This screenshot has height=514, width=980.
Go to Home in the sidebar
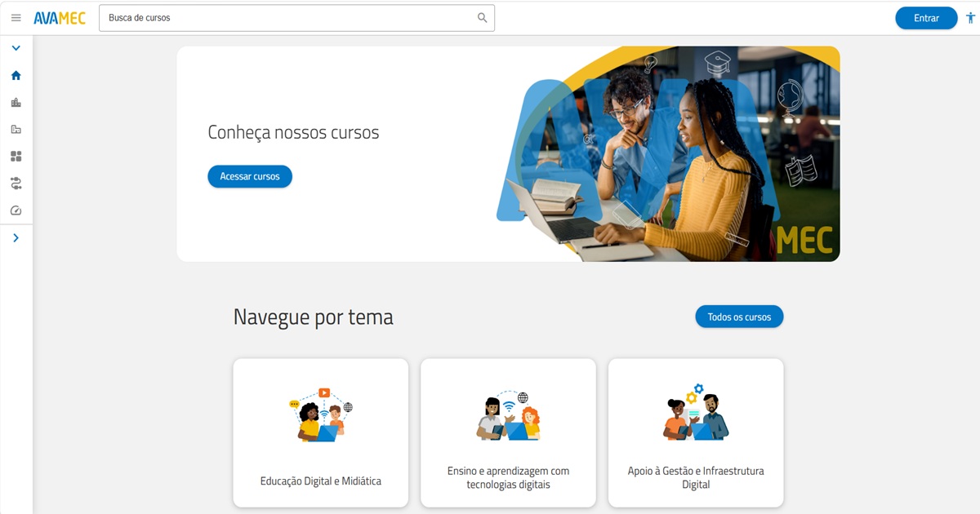click(16, 75)
